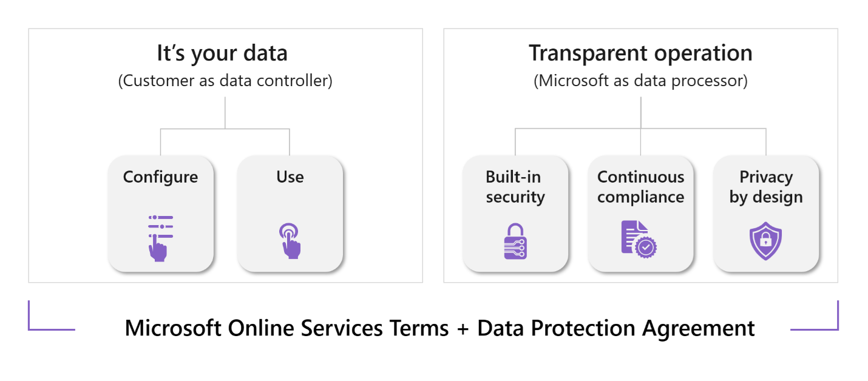Screen dimensions: 868x381
Task: Click the Configure sliders hand icon
Action: [x=161, y=238]
